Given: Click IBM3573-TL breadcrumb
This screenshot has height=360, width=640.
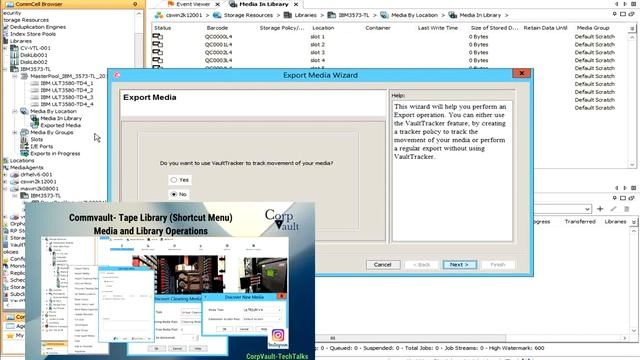Looking at the screenshot, I should (353, 15).
